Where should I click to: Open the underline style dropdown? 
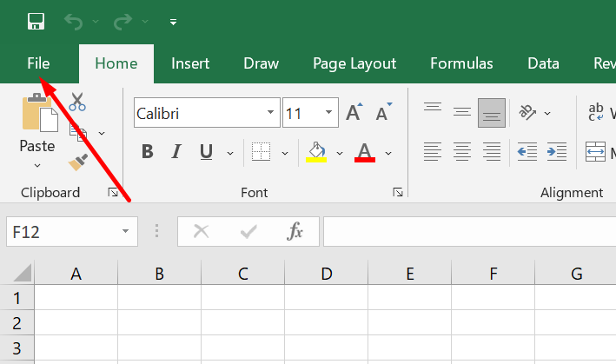230,153
